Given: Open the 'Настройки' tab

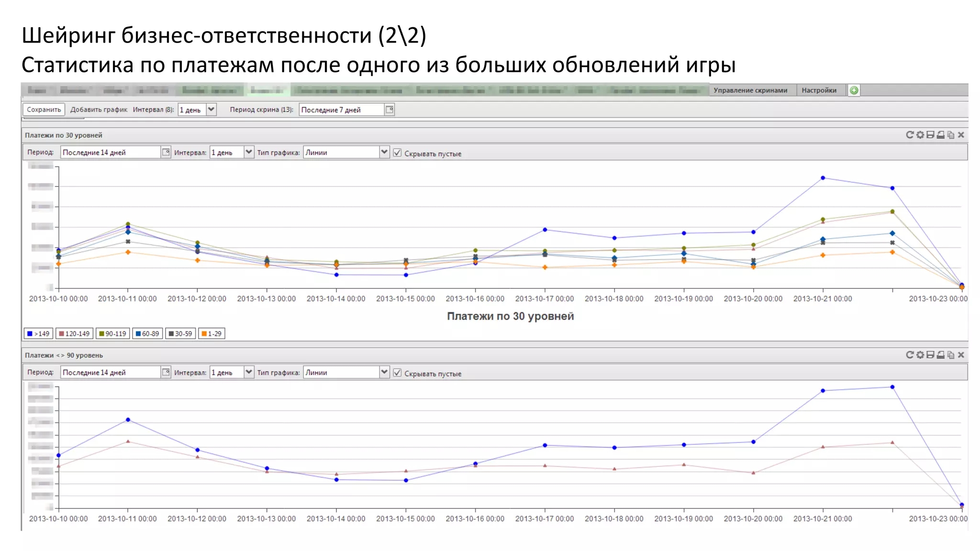Looking at the screenshot, I should (819, 90).
